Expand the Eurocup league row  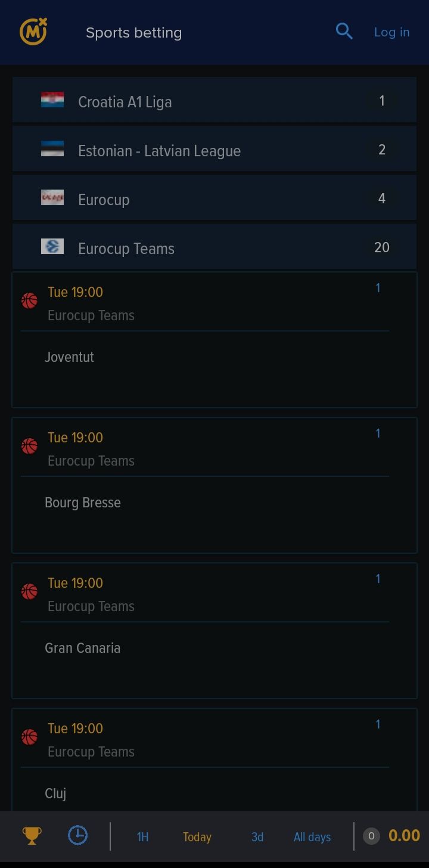[214, 199]
